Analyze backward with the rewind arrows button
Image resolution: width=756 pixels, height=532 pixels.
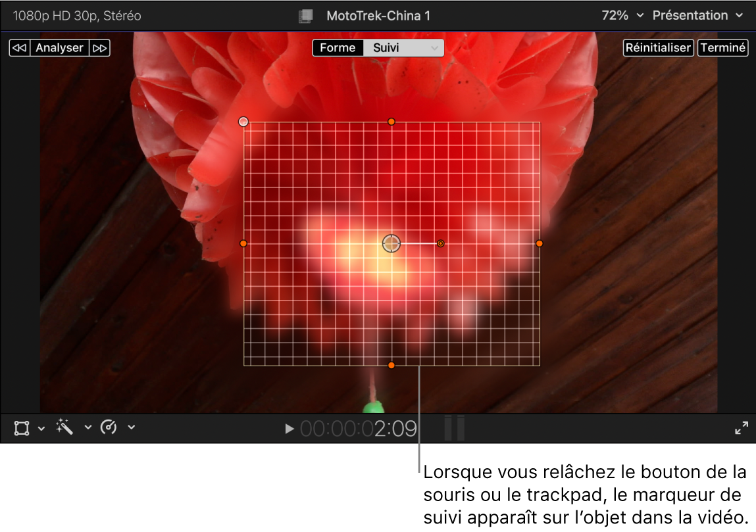[20, 48]
